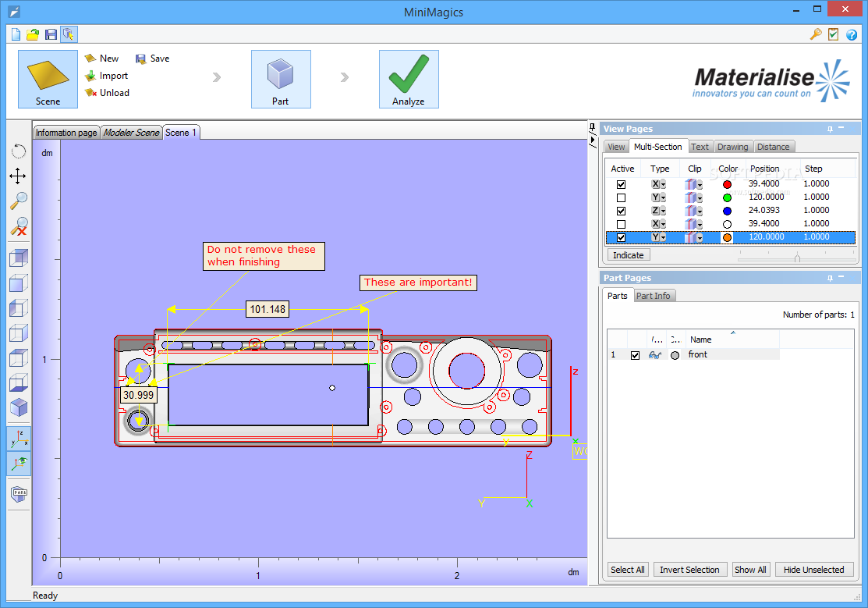Viewport: 868px width, 608px height.
Task: Click the unzoom magnifier with red X
Action: pyautogui.click(x=18, y=226)
